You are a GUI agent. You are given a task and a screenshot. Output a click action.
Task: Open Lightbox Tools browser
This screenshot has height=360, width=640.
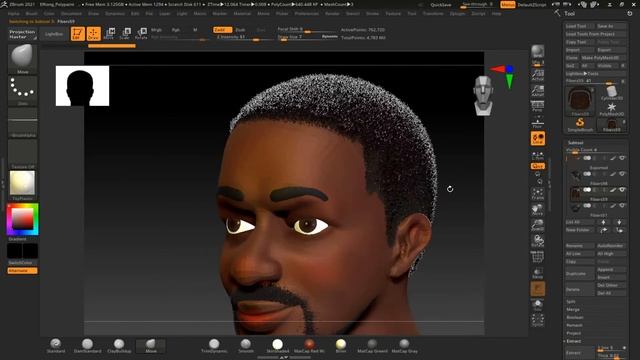tap(596, 73)
